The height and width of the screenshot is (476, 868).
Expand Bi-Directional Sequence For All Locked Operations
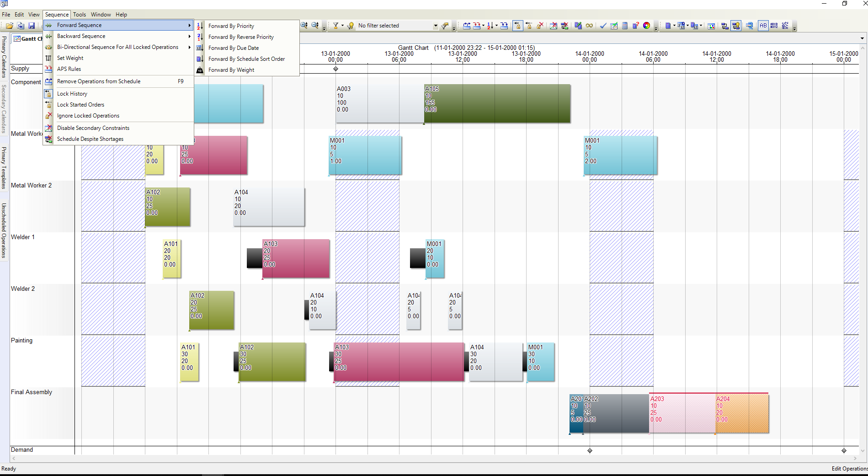click(118, 47)
